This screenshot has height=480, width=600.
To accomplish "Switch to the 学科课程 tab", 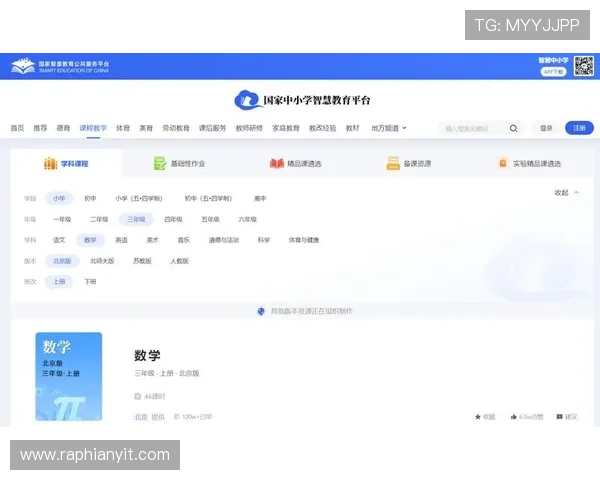I will tap(67, 163).
